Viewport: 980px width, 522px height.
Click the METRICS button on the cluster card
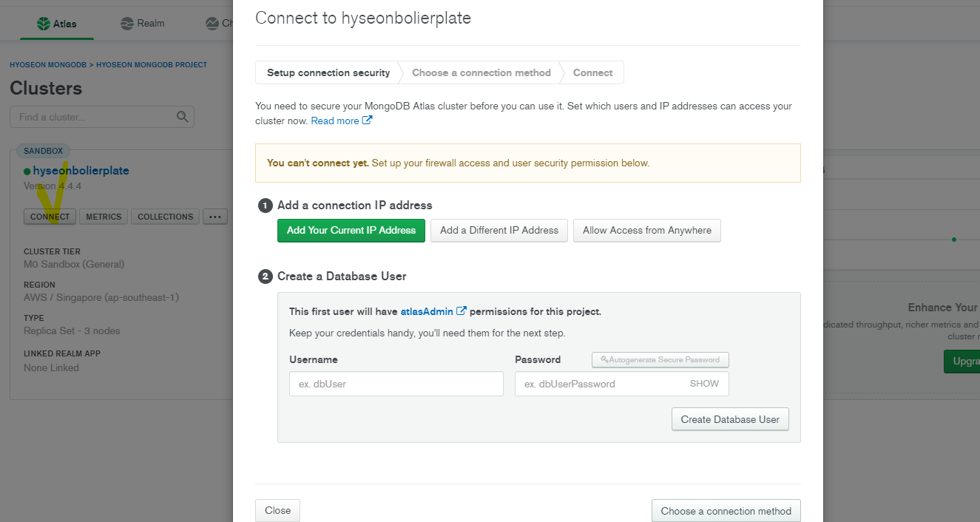pyautogui.click(x=104, y=217)
